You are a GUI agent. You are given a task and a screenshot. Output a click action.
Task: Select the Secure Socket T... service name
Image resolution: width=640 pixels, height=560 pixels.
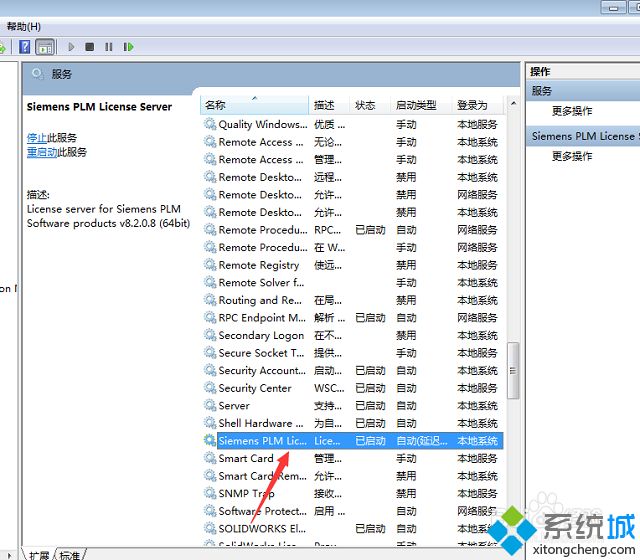coord(261,353)
